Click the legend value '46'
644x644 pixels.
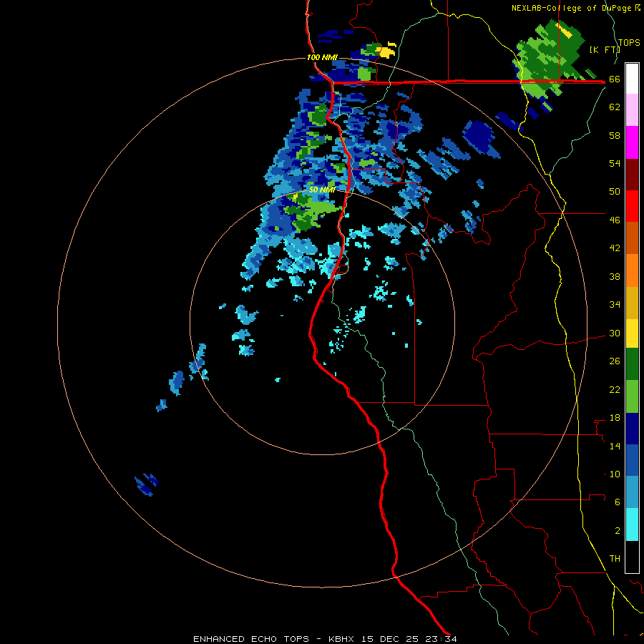click(x=615, y=220)
